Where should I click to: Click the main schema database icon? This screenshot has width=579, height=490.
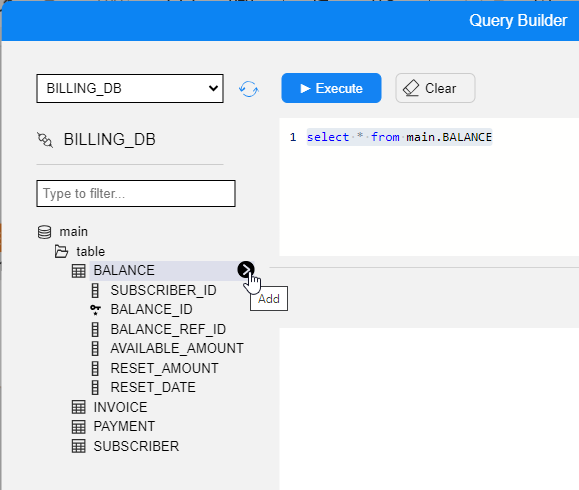pyautogui.click(x=45, y=232)
